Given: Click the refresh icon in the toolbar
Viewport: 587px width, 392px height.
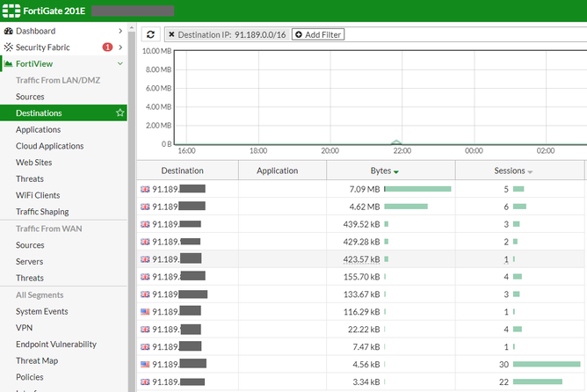Looking at the screenshot, I should point(151,34).
